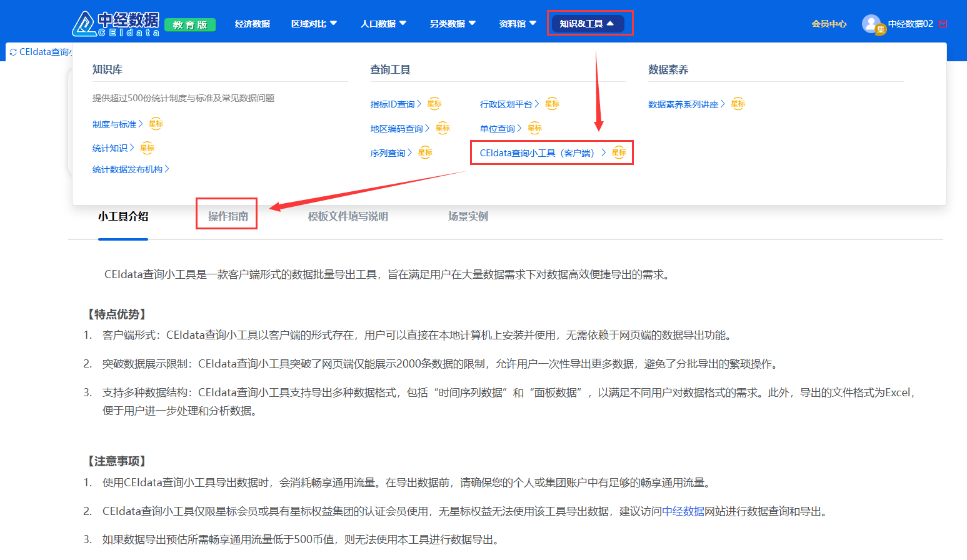Click the 中经数据 hyperlink in the notes

(x=683, y=511)
